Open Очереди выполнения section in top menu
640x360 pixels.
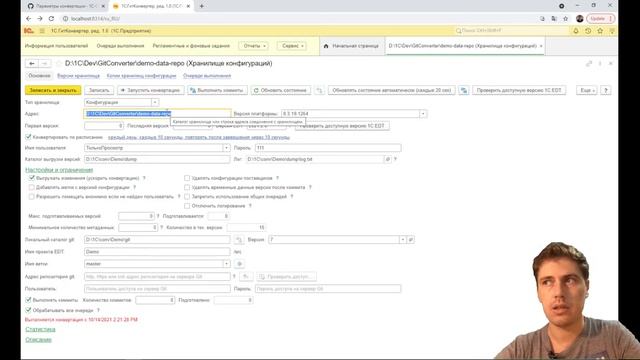120,46
